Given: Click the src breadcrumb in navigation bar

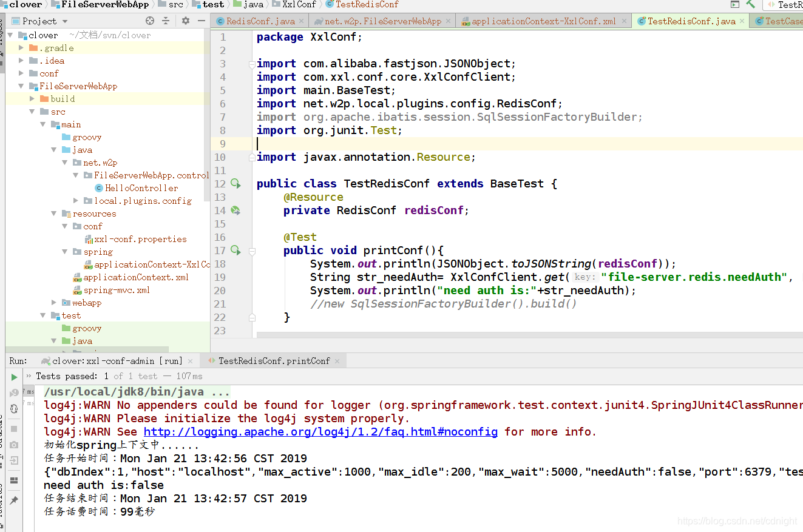Looking at the screenshot, I should point(171,4).
